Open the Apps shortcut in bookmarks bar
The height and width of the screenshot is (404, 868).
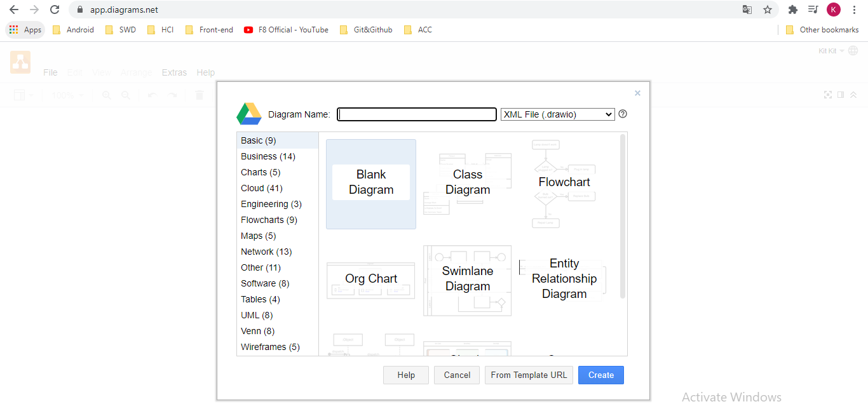[x=25, y=29]
